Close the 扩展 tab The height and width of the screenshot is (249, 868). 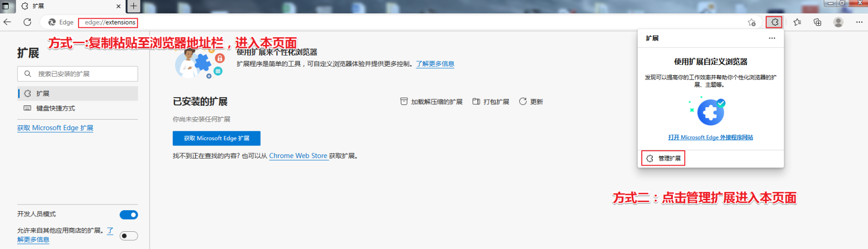(118, 6)
